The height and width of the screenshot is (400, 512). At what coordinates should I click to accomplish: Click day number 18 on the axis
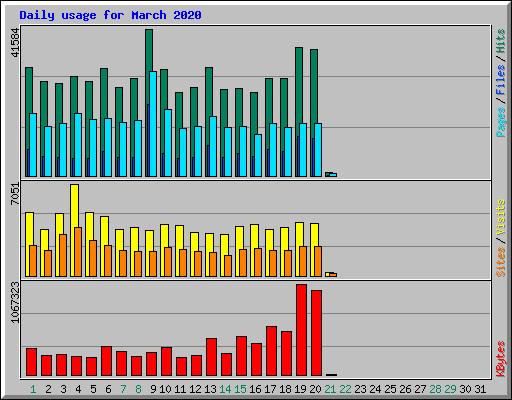(285, 389)
